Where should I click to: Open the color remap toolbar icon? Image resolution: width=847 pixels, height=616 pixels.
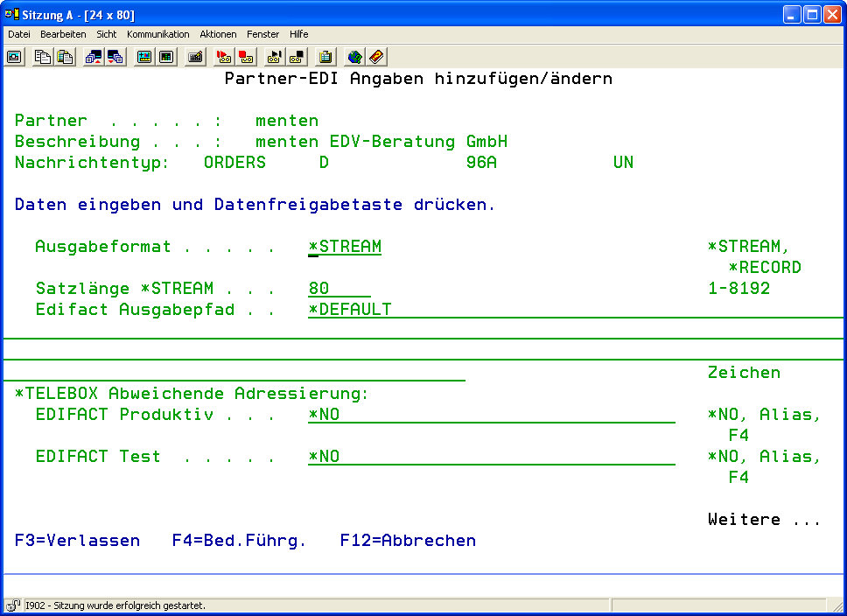144,57
